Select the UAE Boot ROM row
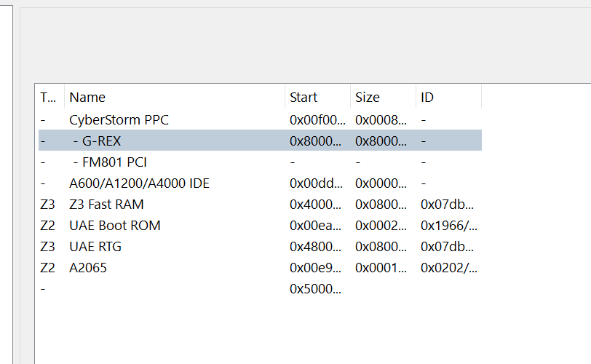The height and width of the screenshot is (364, 591). point(114,226)
